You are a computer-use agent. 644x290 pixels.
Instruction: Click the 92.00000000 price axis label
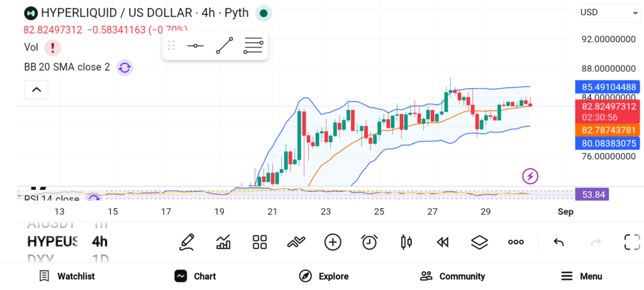coord(609,40)
